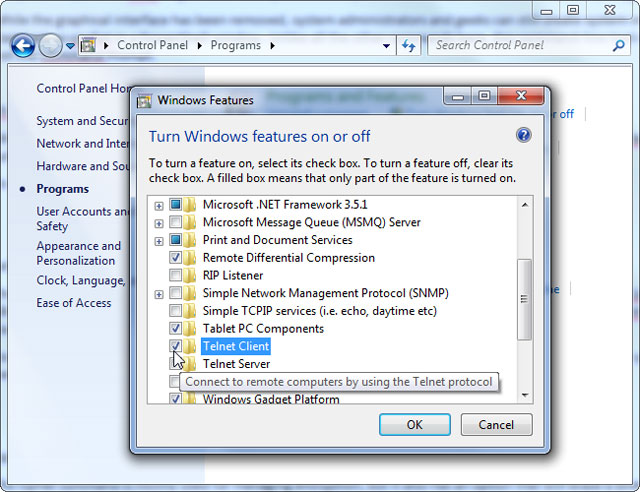Select Remote Differential Compression row text
Screen dimensions: 640x492
coord(289,258)
